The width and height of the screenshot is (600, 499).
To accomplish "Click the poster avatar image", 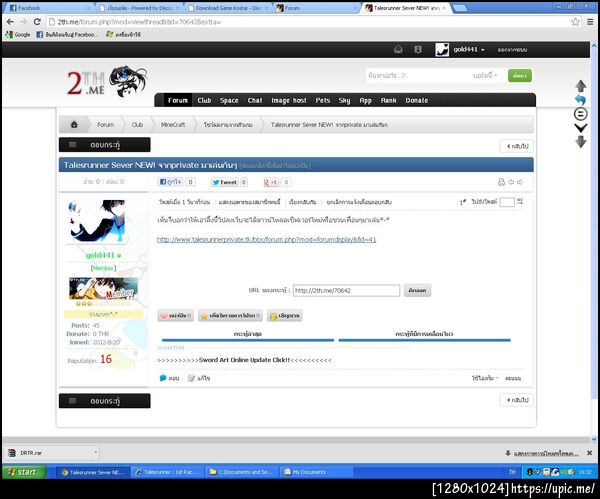I will (x=96, y=221).
